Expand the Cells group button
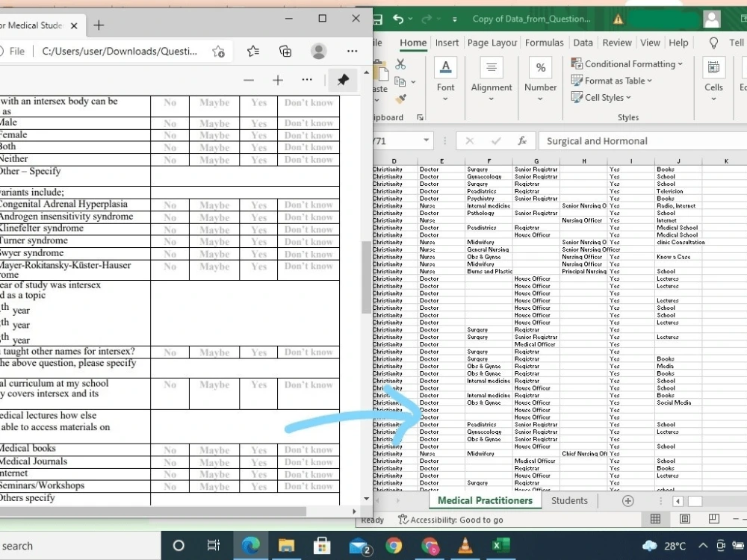 click(x=713, y=79)
